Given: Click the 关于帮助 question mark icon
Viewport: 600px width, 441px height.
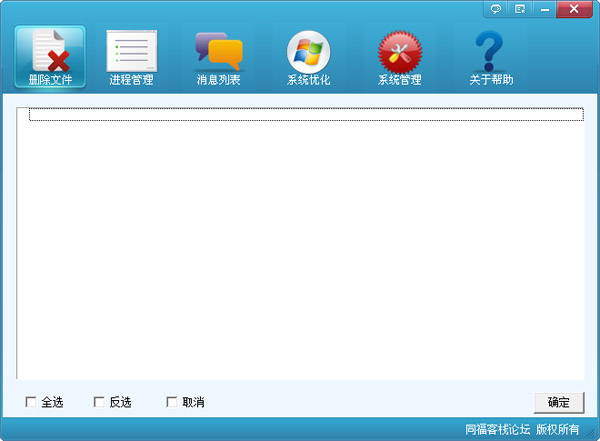Looking at the screenshot, I should coord(490,56).
